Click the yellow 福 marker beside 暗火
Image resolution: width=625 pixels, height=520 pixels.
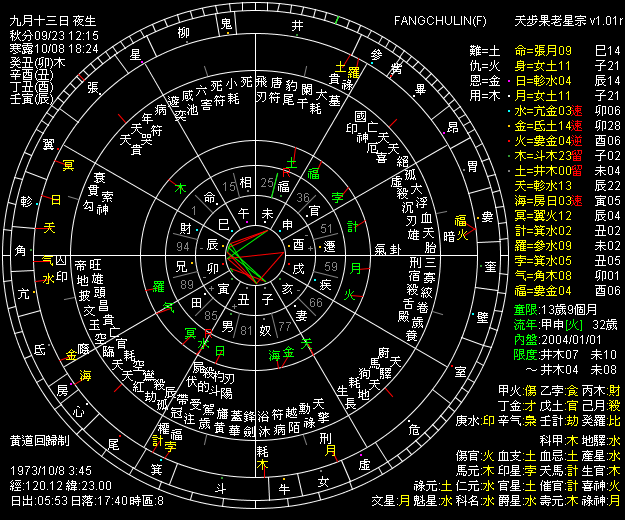click(461, 221)
